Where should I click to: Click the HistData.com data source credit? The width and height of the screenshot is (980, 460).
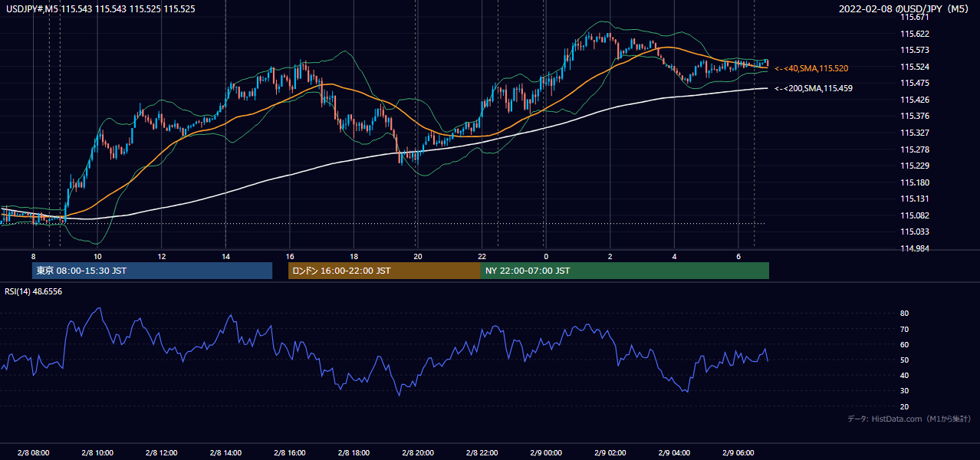tap(909, 419)
